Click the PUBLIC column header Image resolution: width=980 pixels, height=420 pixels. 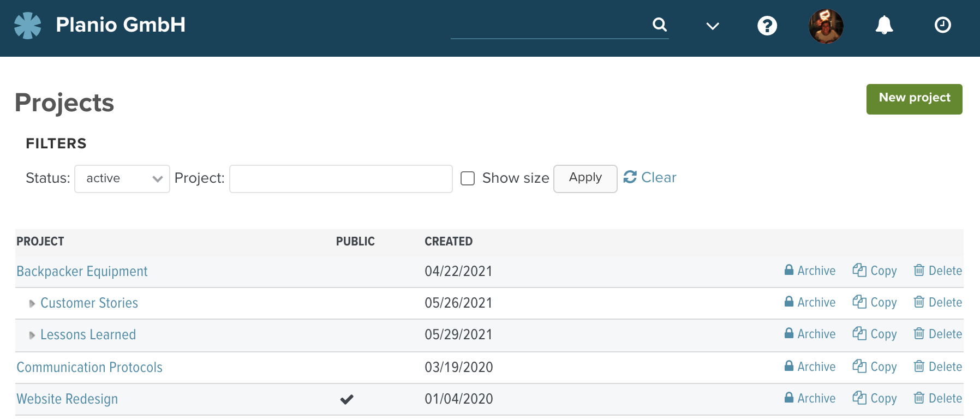(355, 242)
